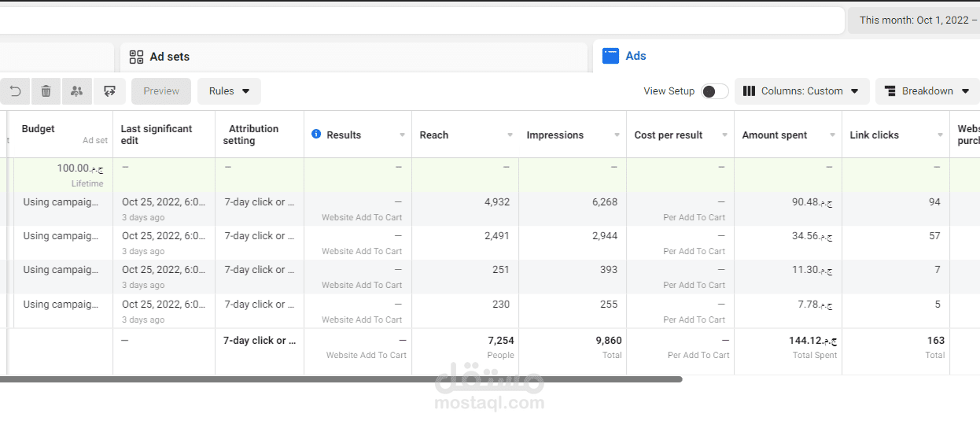Click the Last significant edit column header
Screen dimensions: 980x421
157,135
